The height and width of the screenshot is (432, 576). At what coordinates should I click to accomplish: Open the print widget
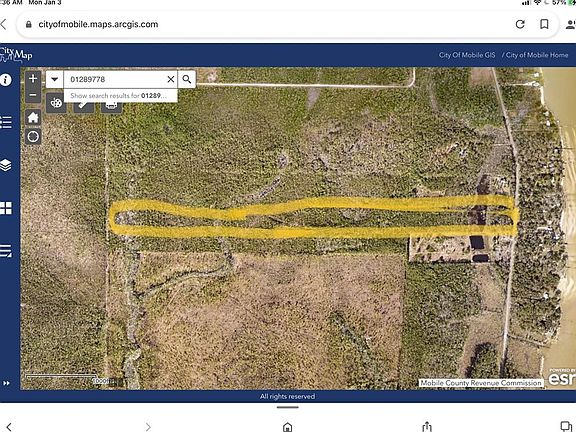point(111,105)
